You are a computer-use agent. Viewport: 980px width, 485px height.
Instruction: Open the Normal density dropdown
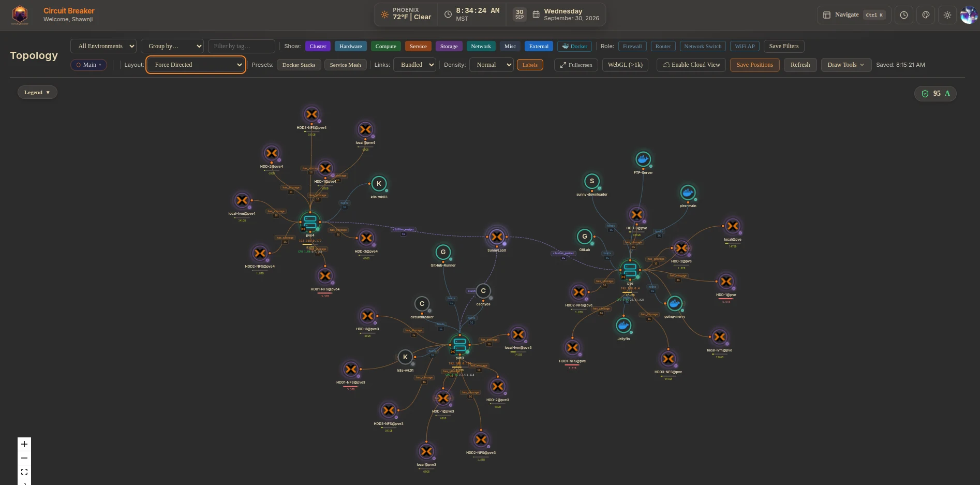[491, 65]
